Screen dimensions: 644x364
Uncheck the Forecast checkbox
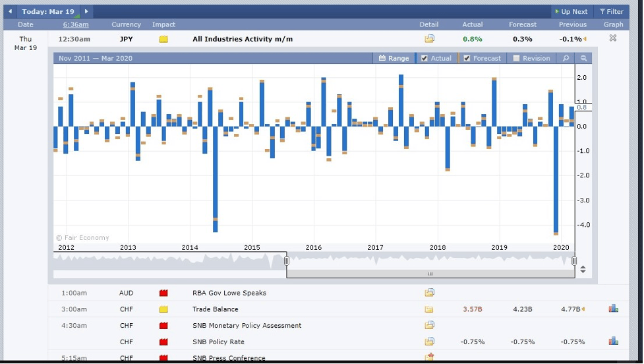(467, 58)
